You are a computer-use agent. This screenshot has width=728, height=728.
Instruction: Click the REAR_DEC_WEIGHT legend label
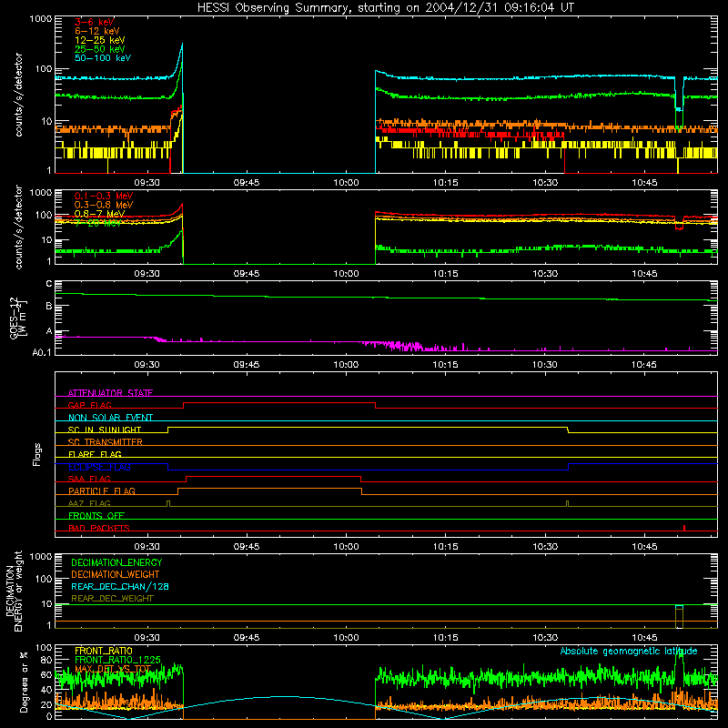point(112,599)
